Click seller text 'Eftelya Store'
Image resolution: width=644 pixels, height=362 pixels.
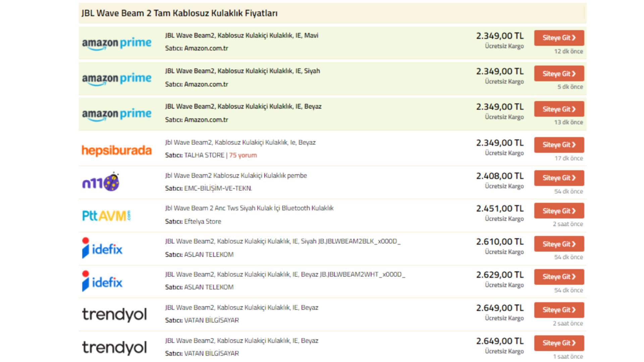pyautogui.click(x=203, y=222)
